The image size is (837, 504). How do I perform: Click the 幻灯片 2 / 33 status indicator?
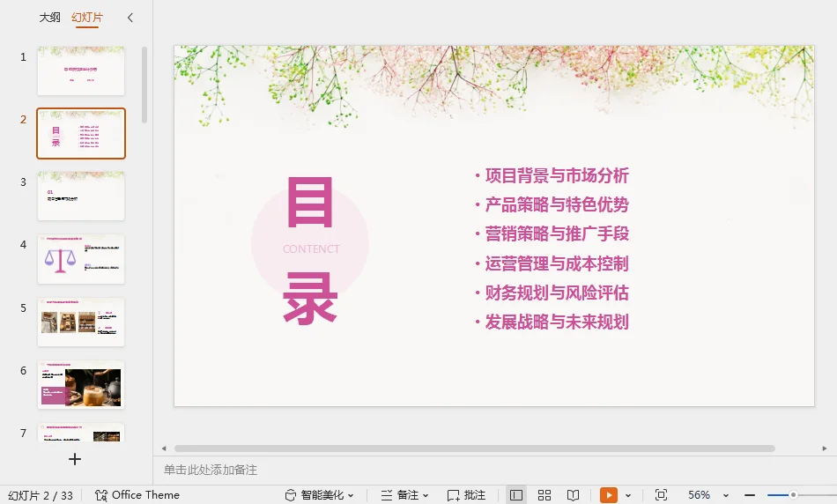pos(41,495)
